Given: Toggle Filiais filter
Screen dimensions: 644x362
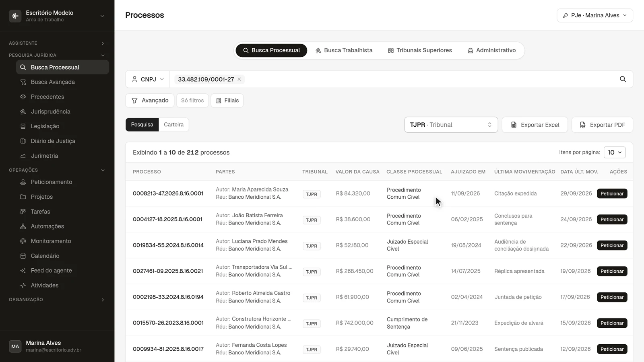Looking at the screenshot, I should point(227,101).
